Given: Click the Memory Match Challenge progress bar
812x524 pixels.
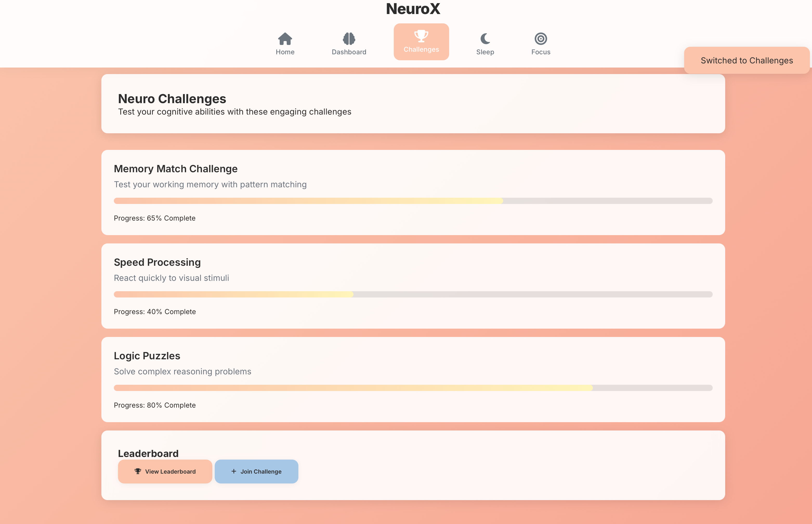Looking at the screenshot, I should (413, 201).
